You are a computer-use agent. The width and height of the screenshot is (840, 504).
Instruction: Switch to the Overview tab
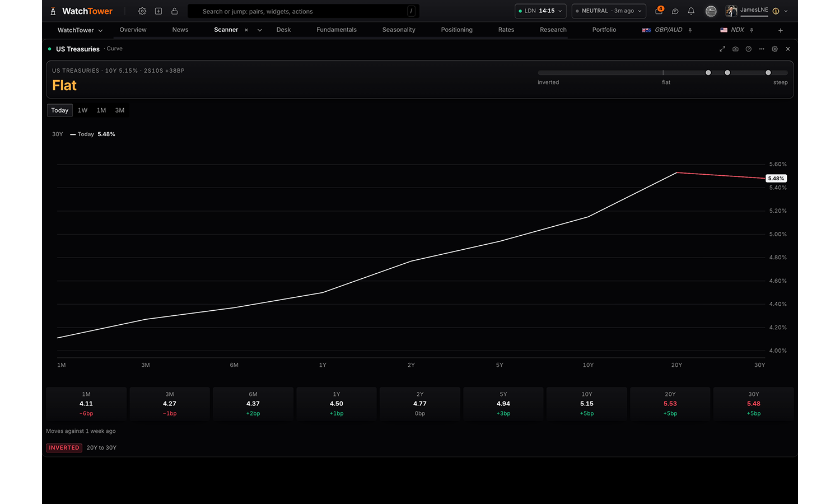point(133,30)
